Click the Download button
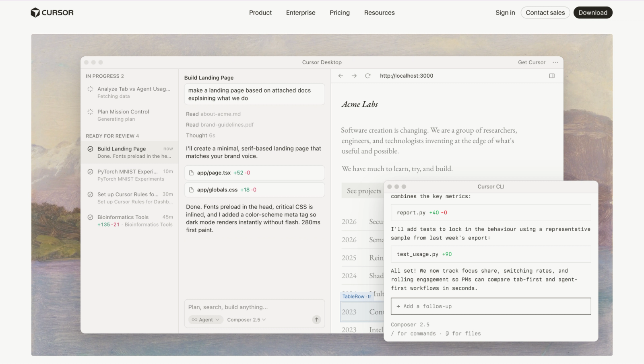The height and width of the screenshot is (364, 644). tap(593, 12)
